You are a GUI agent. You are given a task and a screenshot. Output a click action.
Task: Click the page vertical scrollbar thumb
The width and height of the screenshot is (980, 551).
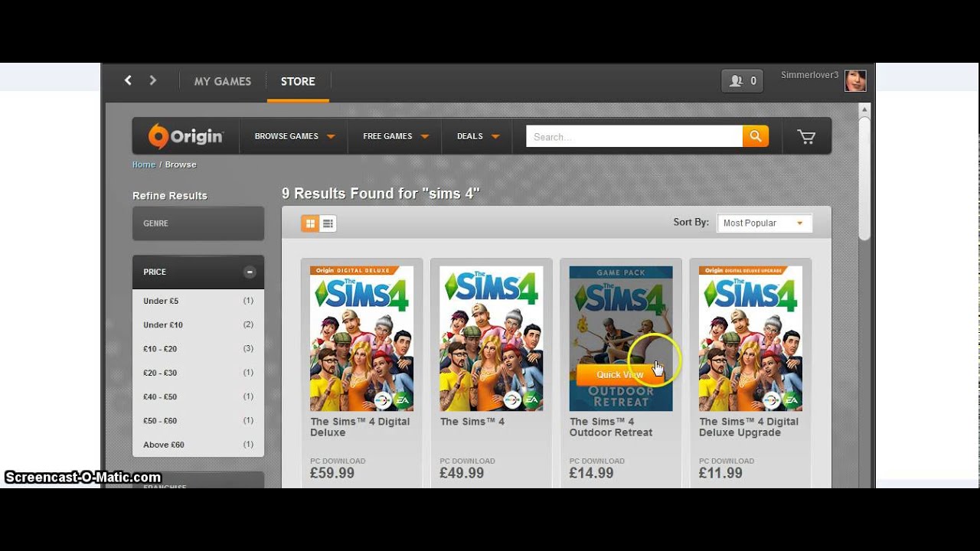tap(864, 178)
